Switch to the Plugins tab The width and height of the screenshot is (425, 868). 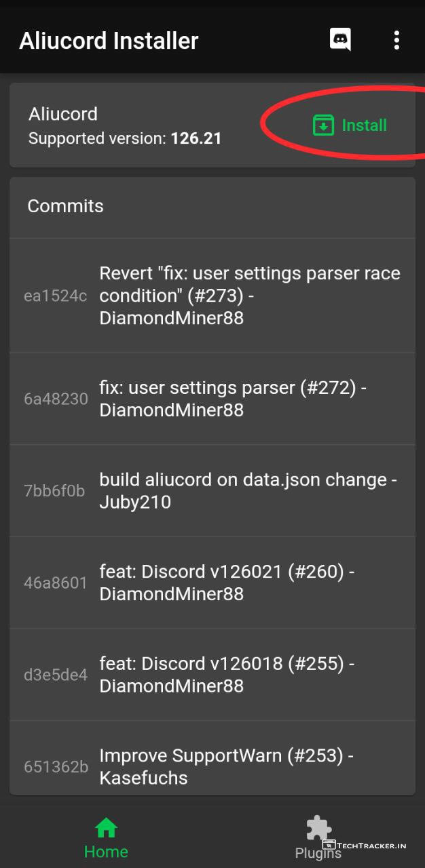pyautogui.click(x=318, y=852)
